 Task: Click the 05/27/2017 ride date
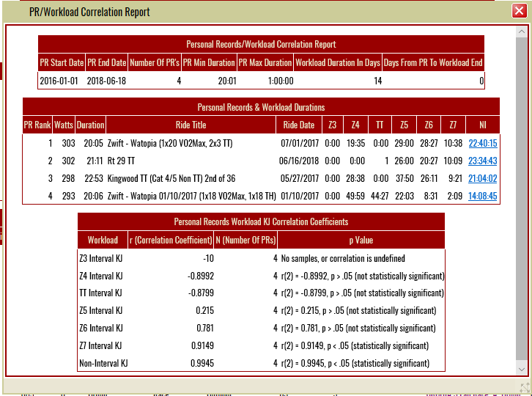[x=300, y=178]
